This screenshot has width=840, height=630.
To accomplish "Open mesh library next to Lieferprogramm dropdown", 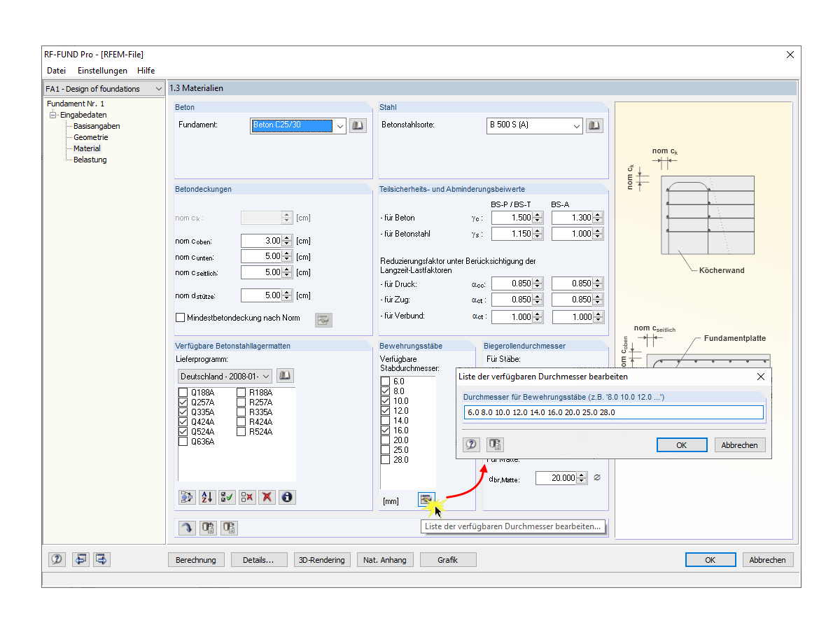I will pyautogui.click(x=285, y=376).
